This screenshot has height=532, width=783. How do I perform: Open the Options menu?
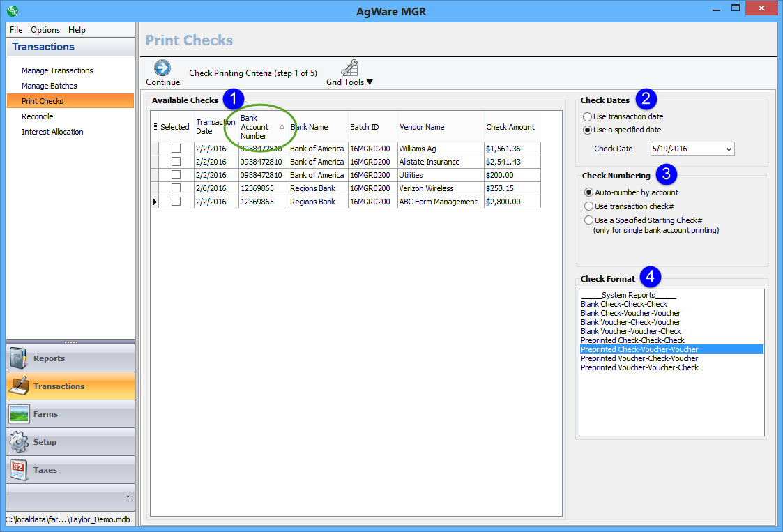pos(45,30)
